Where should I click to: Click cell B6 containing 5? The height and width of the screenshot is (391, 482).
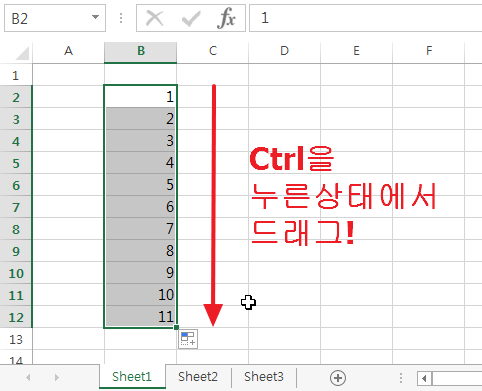click(141, 185)
